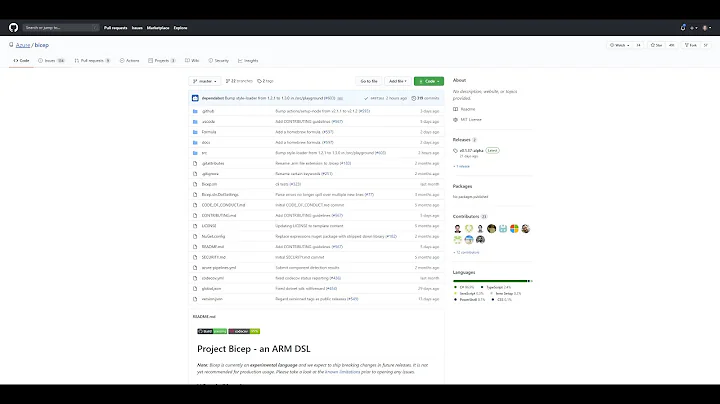Open the notifications bell icon

coord(683,28)
